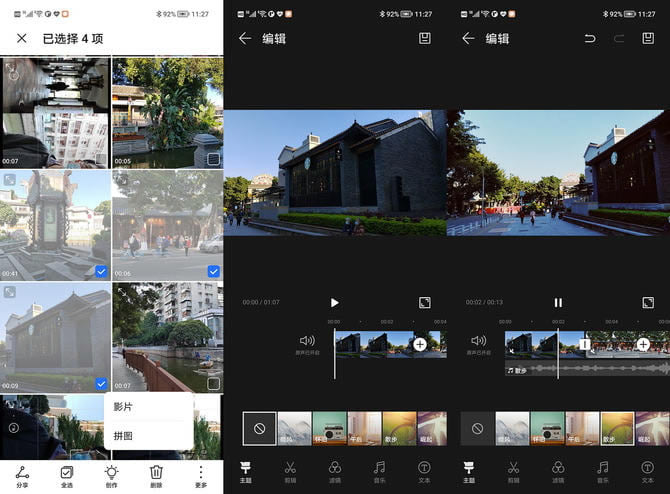Open the 更多 more options menu
Image resolution: width=670 pixels, height=494 pixels.
tap(200, 475)
